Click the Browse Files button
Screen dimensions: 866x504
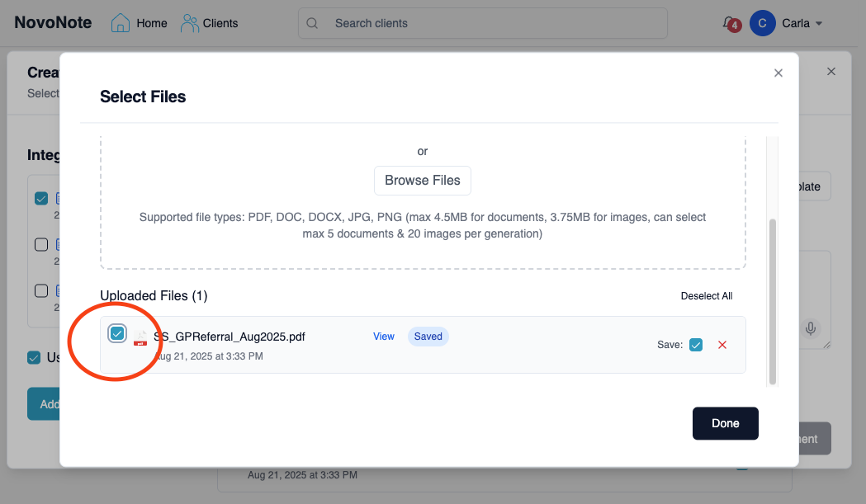[423, 181]
